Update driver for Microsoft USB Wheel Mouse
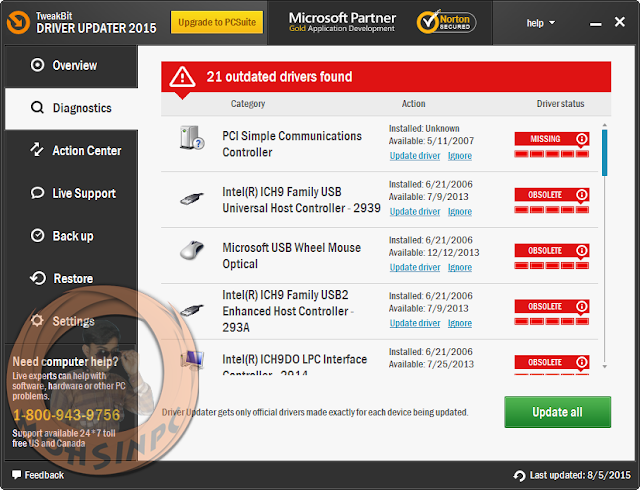This screenshot has height=490, width=640. [x=415, y=267]
